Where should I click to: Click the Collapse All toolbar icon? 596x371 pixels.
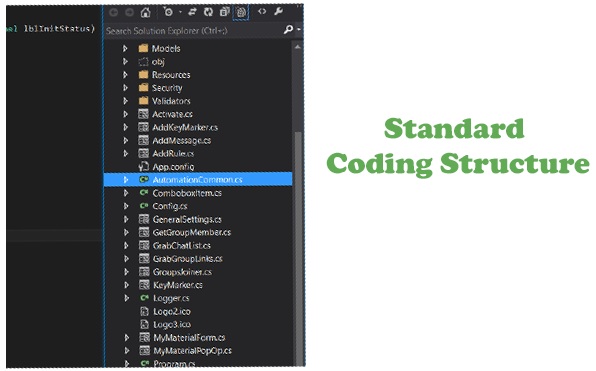[x=224, y=12]
